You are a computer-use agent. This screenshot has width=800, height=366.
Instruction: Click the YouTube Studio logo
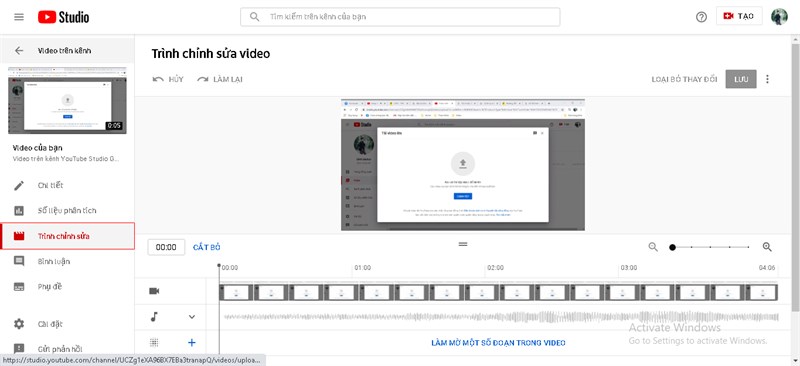63,17
